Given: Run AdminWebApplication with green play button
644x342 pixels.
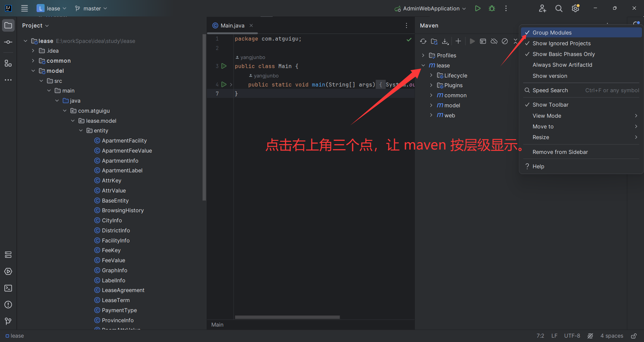Looking at the screenshot, I should click(478, 8).
